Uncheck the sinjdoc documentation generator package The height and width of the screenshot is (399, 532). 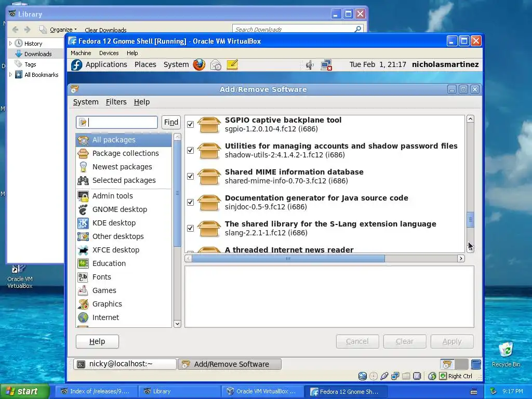(190, 202)
